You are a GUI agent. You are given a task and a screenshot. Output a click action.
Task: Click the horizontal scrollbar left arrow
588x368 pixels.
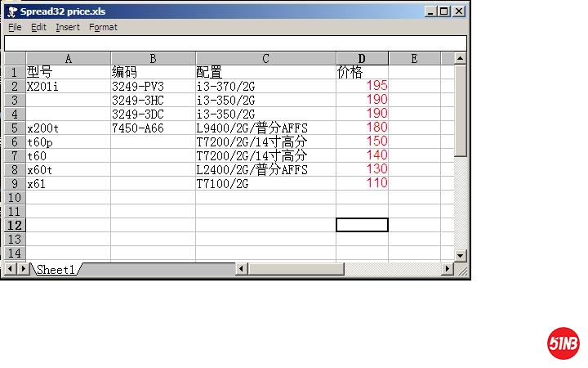(241, 269)
